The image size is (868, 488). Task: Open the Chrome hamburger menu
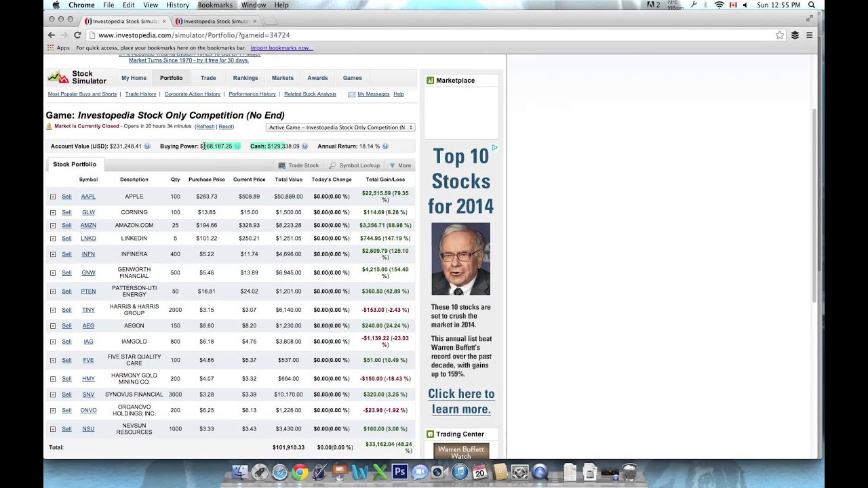click(x=809, y=35)
